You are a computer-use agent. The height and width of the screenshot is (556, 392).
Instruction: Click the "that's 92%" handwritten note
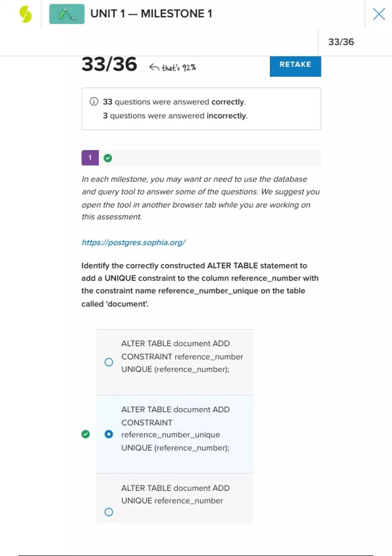click(x=179, y=68)
